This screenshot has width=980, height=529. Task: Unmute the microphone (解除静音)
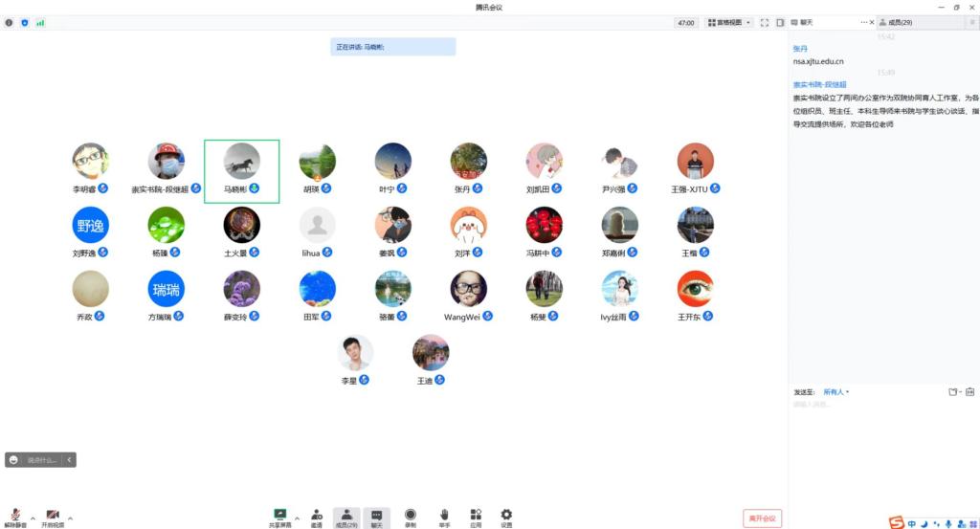[16, 516]
